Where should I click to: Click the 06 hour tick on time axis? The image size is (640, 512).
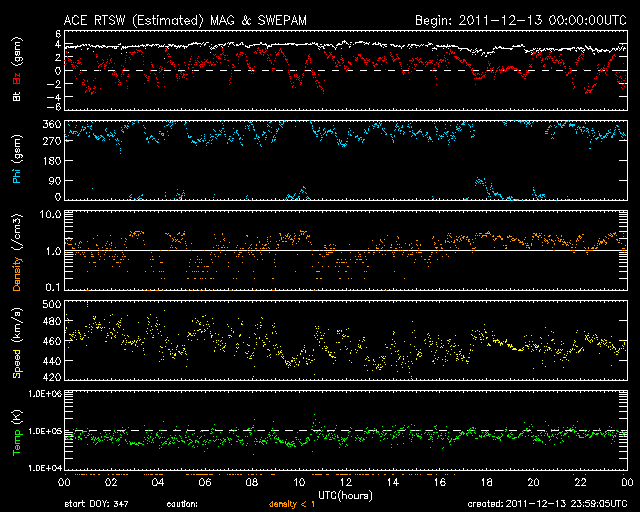click(x=204, y=482)
